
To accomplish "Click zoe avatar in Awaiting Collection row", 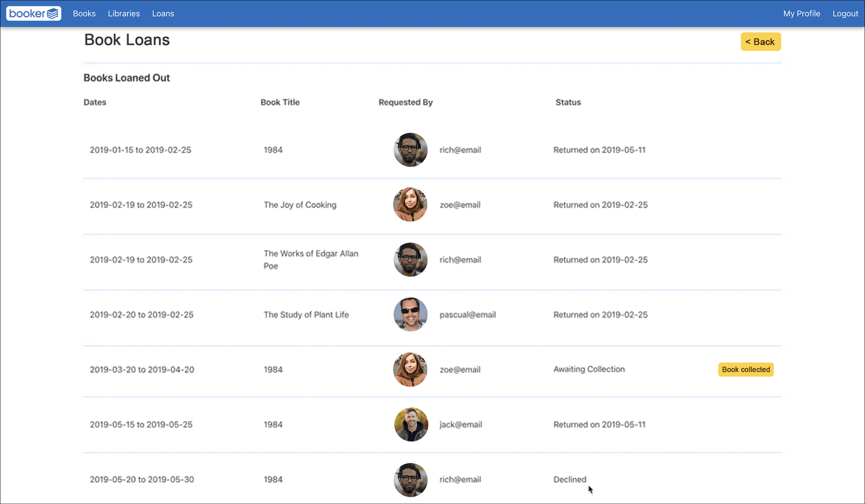I will (410, 369).
